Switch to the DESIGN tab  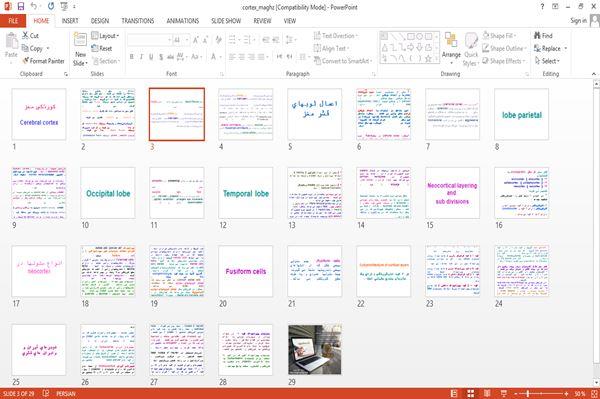100,21
